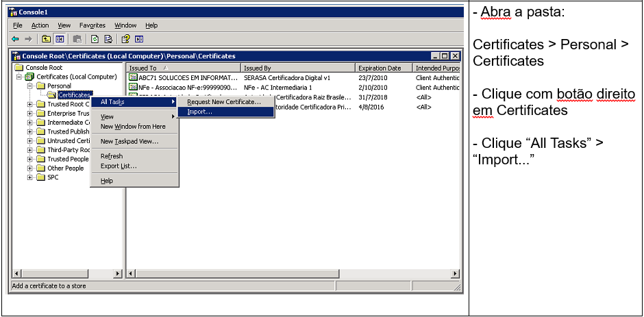The width and height of the screenshot is (644, 317).
Task: Click 'SERASA Certificadora Digital v1' cell
Action: pyautogui.click(x=287, y=77)
